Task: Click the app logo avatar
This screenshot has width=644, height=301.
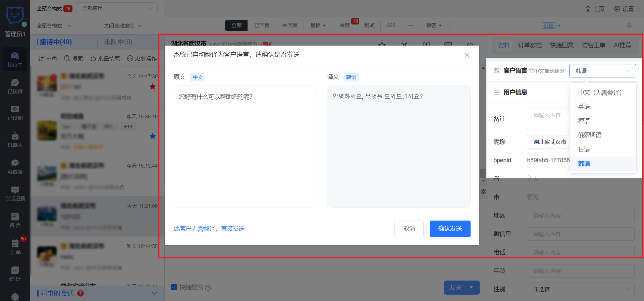Action: pyautogui.click(x=15, y=15)
